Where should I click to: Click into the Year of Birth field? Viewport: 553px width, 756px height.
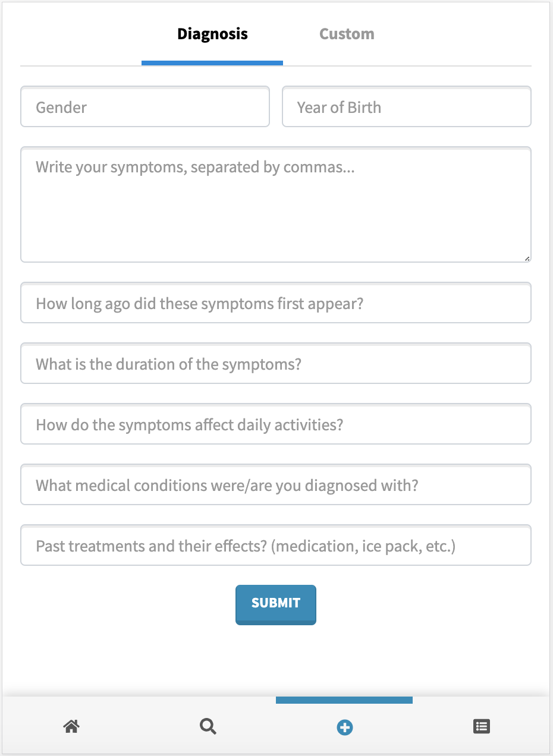(x=406, y=107)
